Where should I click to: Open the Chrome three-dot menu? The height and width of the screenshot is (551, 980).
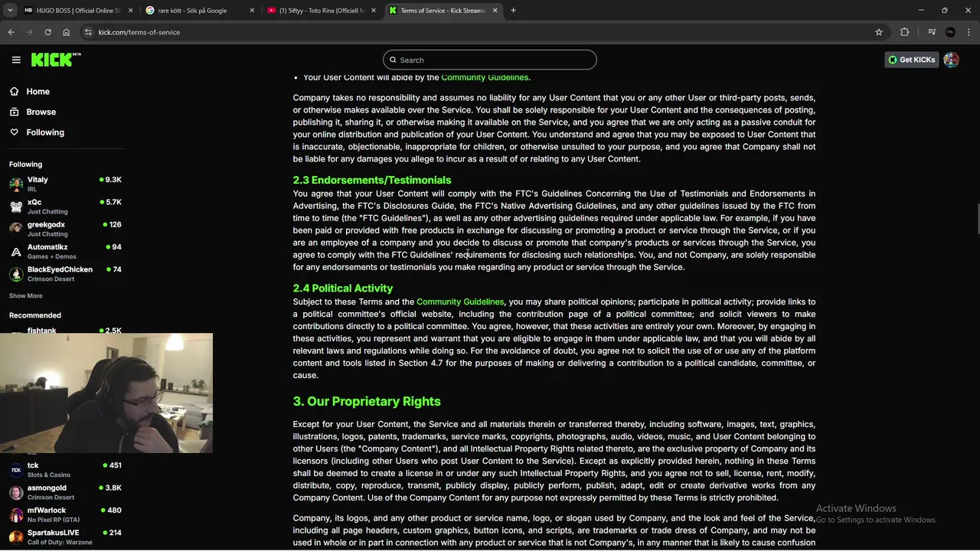coord(969,32)
